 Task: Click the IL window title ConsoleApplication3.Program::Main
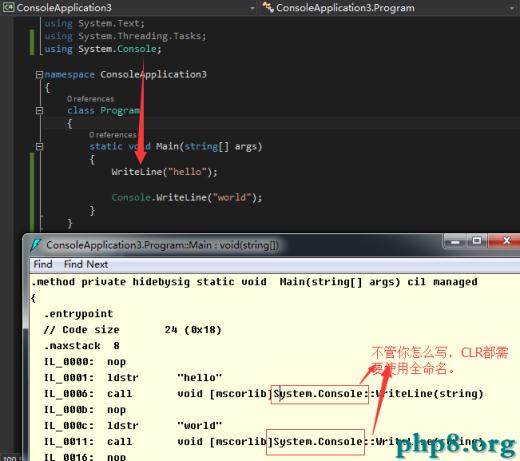coord(162,245)
